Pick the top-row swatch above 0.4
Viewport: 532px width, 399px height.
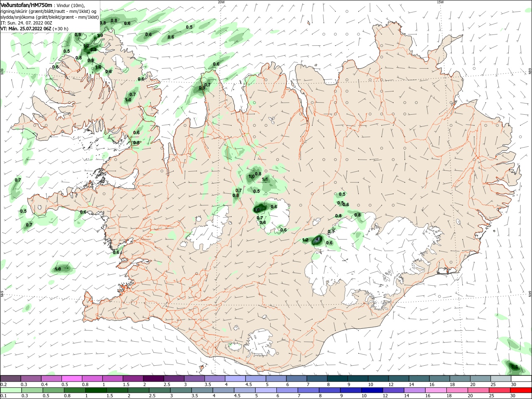[51, 379]
